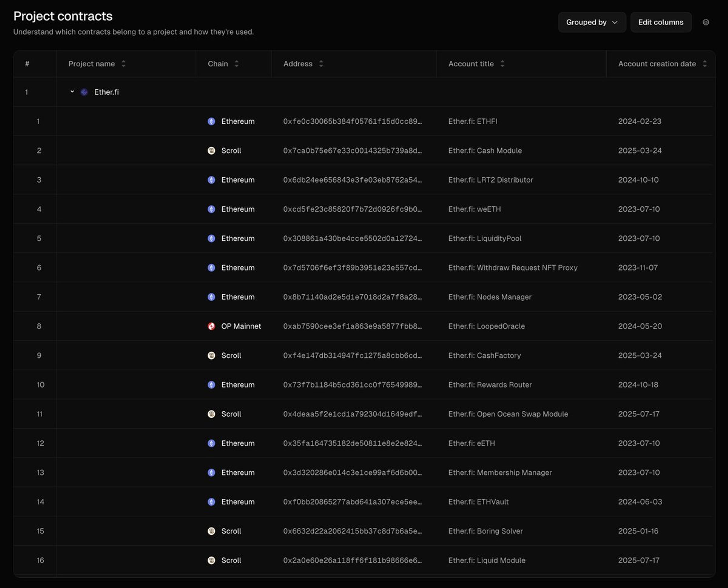This screenshot has height=588, width=728.
Task: Click the Scroll icon in the CashFactory row
Action: [211, 356]
